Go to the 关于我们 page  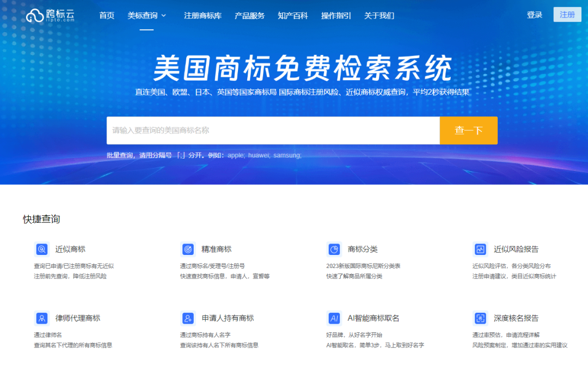pos(379,16)
